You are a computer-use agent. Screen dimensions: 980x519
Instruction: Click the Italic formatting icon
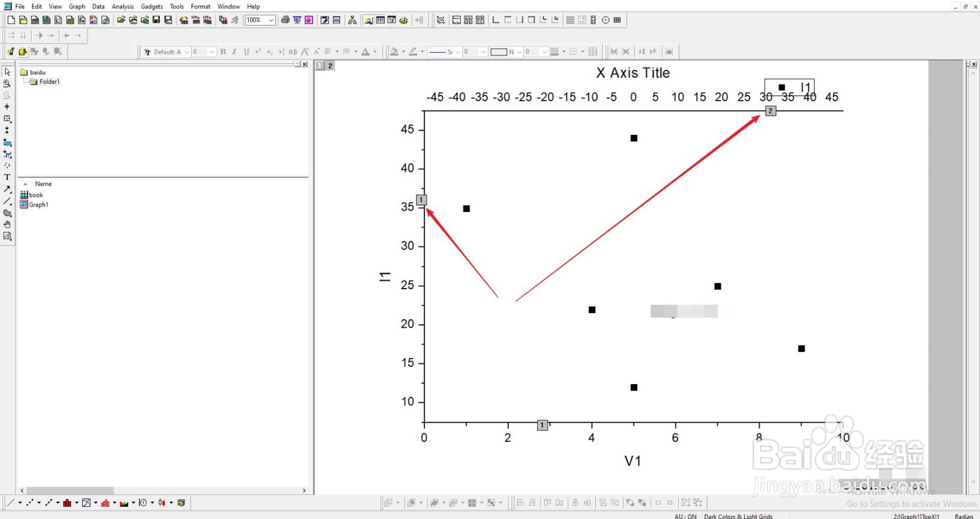235,52
